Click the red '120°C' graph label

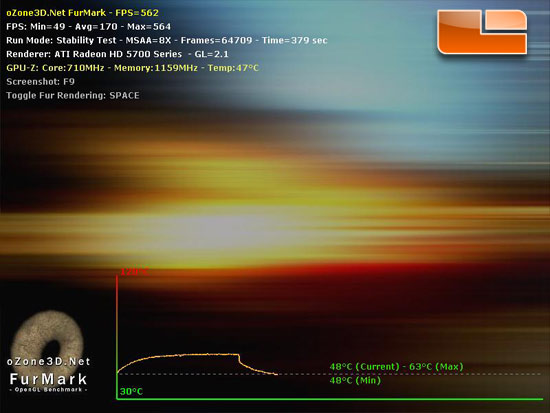135,272
